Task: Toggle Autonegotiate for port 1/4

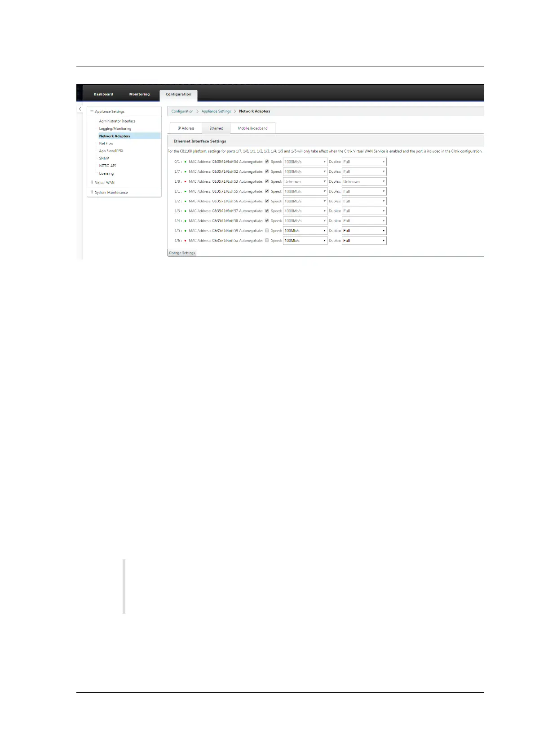Action: point(267,221)
